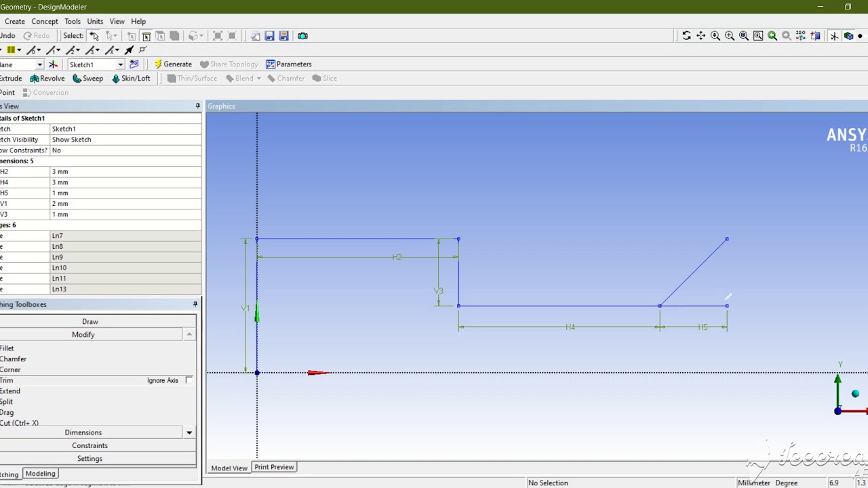Toggle the Ignore Axis checkbox
This screenshot has height=488, width=868.
(189, 380)
